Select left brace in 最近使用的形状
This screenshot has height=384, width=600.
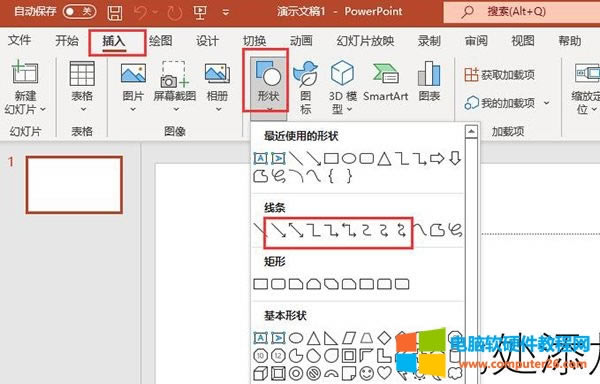click(x=331, y=176)
